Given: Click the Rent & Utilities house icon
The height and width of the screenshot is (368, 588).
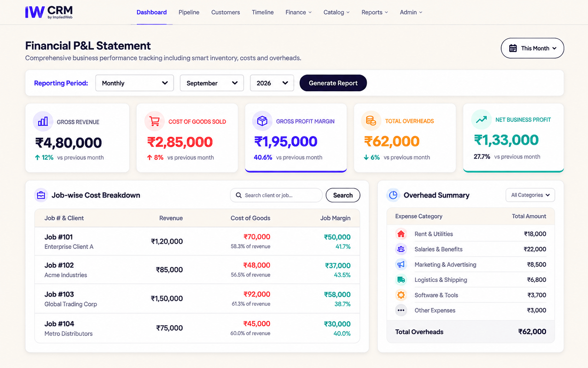Looking at the screenshot, I should (x=401, y=234).
